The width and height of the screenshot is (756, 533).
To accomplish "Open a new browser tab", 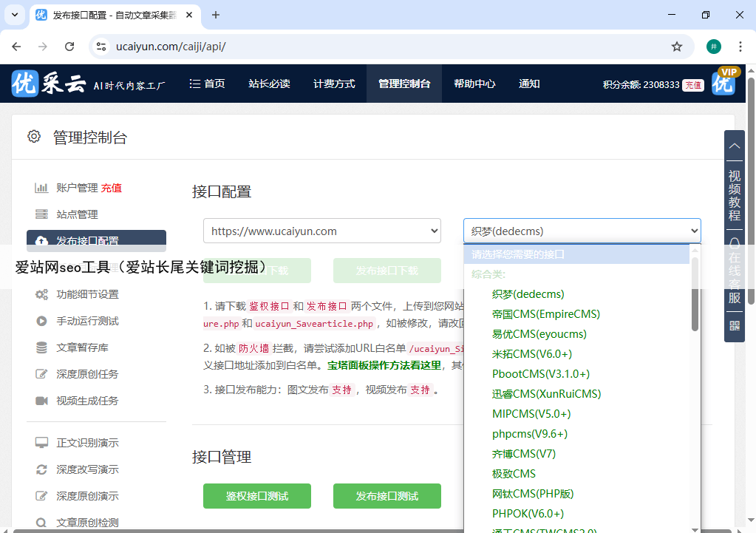I will (216, 15).
